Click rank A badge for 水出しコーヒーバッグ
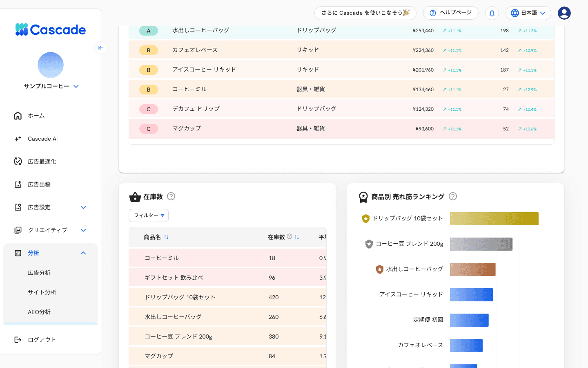 (x=149, y=31)
